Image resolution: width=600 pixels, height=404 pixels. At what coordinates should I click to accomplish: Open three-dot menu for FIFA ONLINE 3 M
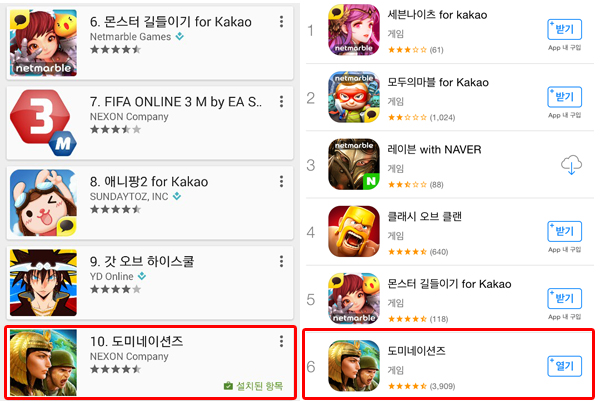[x=281, y=102]
